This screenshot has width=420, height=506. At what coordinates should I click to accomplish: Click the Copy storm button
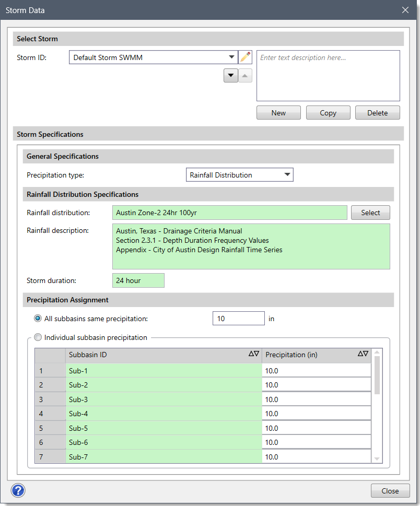[x=328, y=113]
